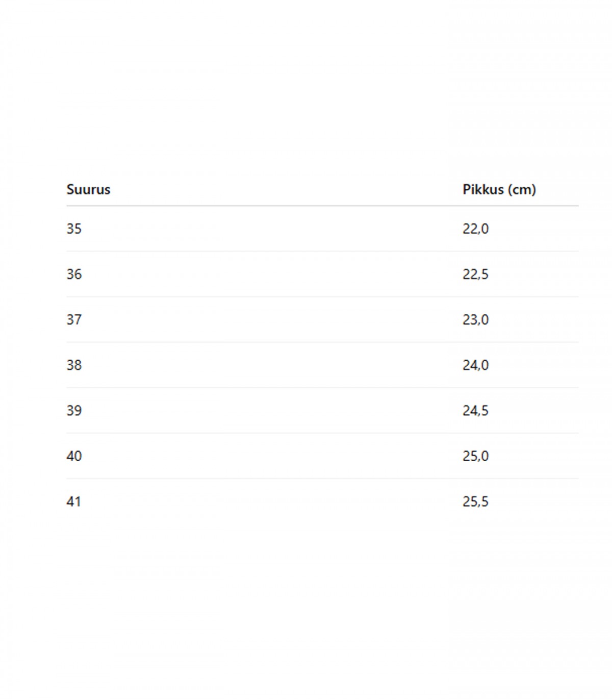Click the separator between rows 35 and 36
The width and height of the screenshot is (612, 700).
[x=322, y=251]
